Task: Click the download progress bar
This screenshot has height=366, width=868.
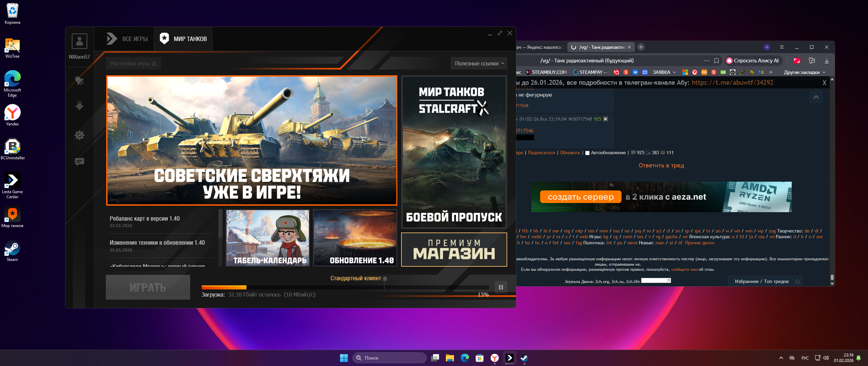Action: point(345,287)
